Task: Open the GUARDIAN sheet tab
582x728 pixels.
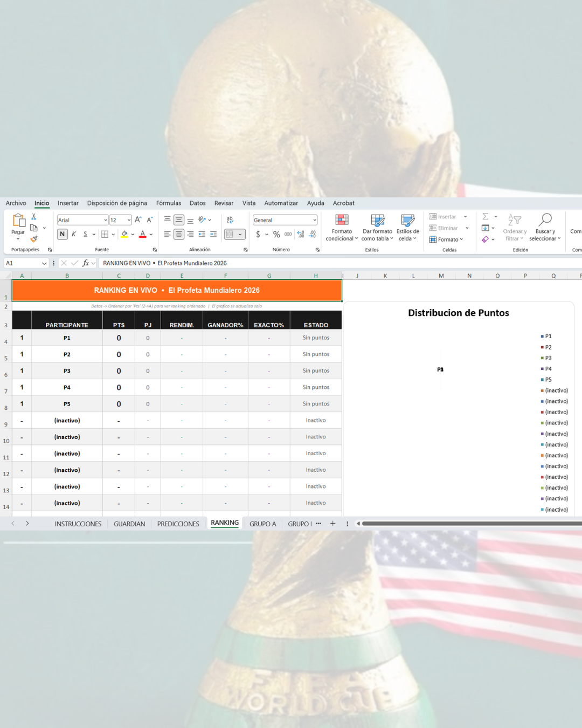Action: [x=129, y=524]
